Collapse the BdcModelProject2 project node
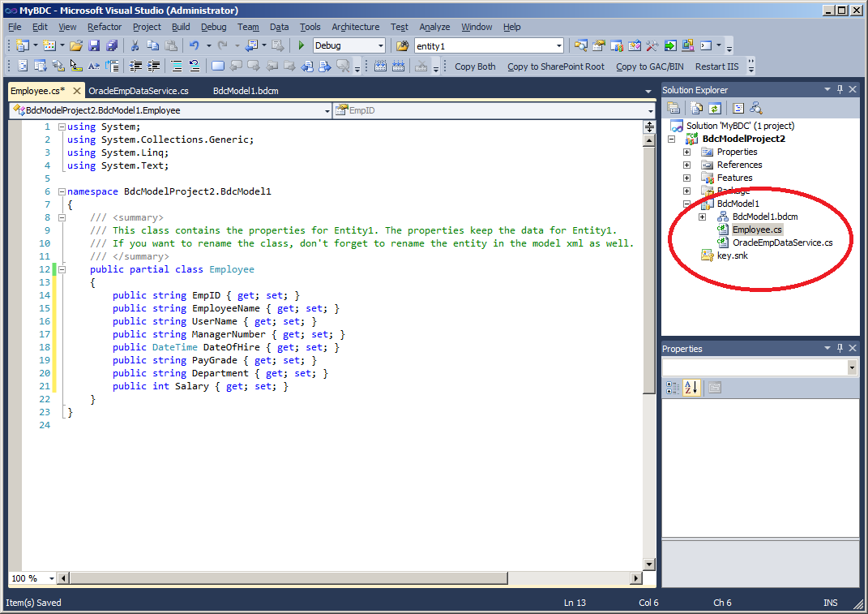 click(x=671, y=138)
